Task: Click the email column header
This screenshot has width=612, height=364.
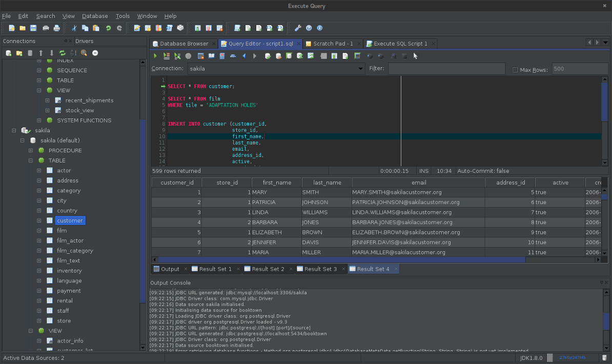Action: pyautogui.click(x=418, y=183)
